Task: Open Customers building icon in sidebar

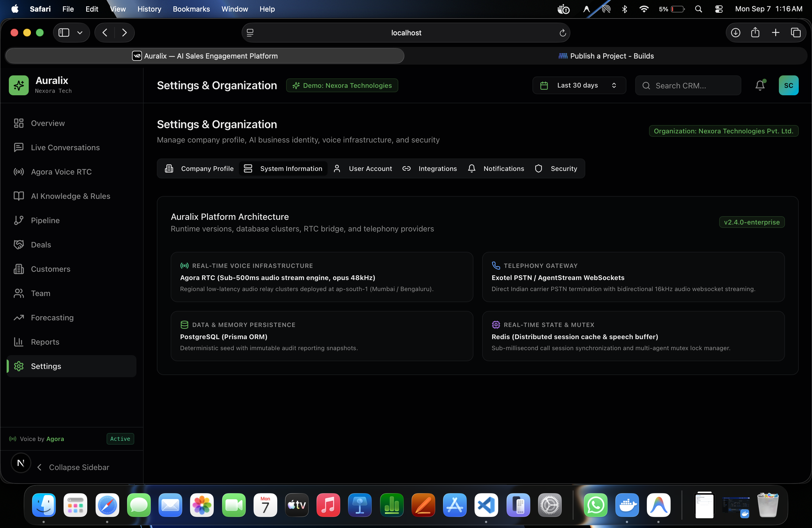Action: (x=19, y=269)
